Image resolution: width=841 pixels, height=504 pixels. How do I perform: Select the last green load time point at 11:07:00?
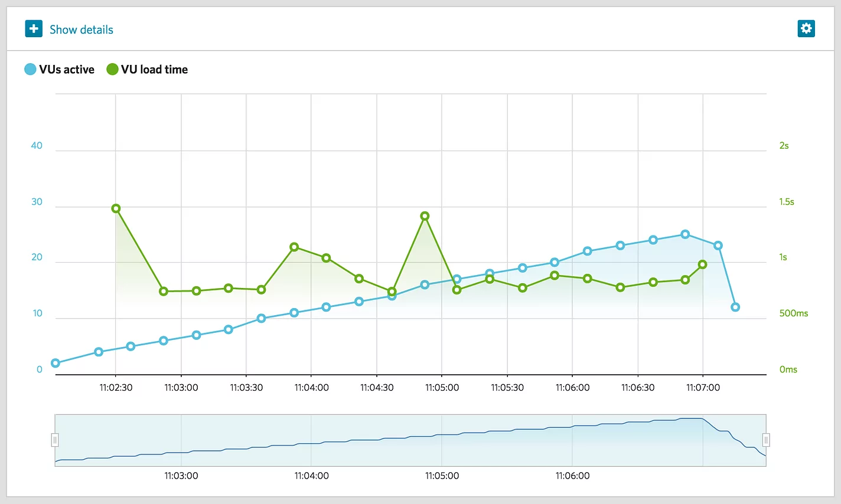pyautogui.click(x=702, y=264)
